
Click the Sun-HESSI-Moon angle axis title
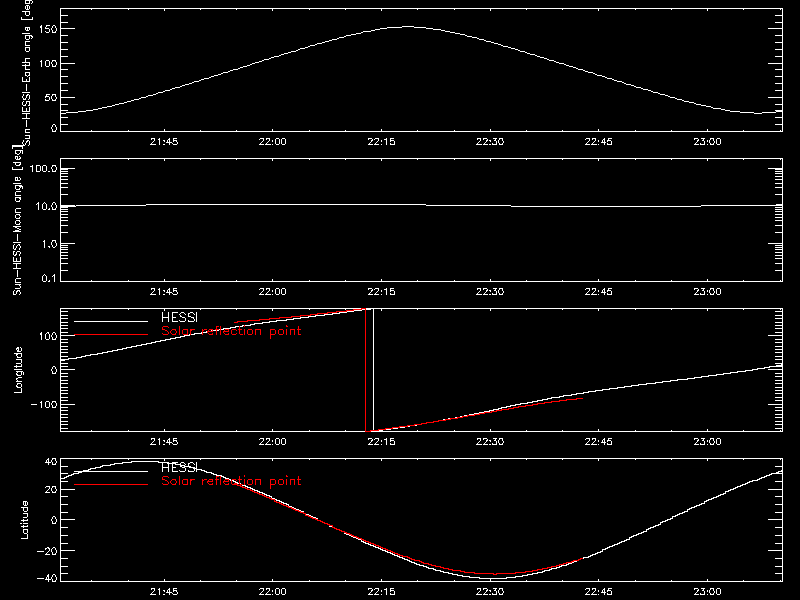17,220
